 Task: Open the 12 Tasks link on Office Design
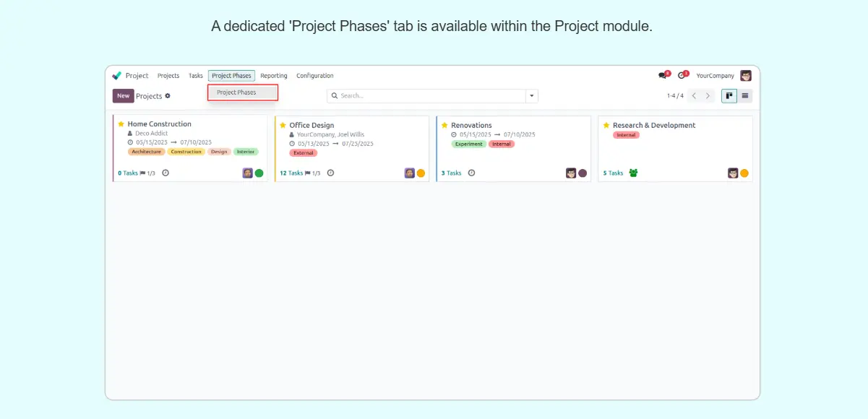(291, 173)
